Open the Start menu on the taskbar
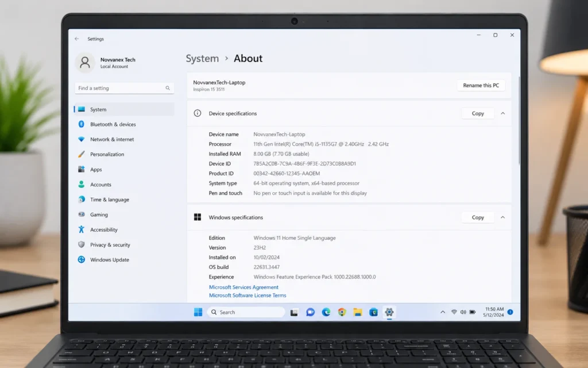The height and width of the screenshot is (368, 588). [198, 312]
